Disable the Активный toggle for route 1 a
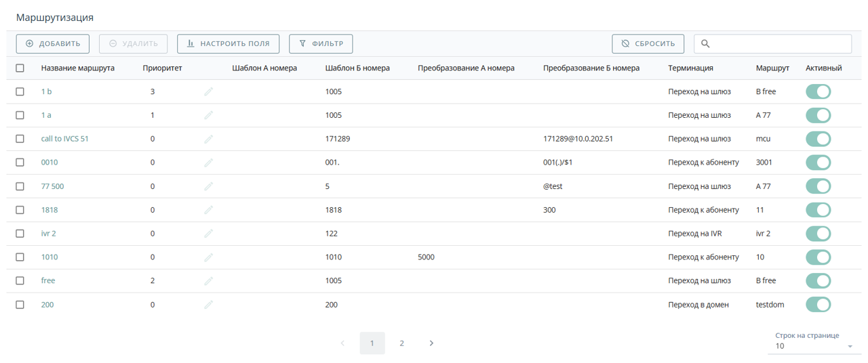 point(818,115)
